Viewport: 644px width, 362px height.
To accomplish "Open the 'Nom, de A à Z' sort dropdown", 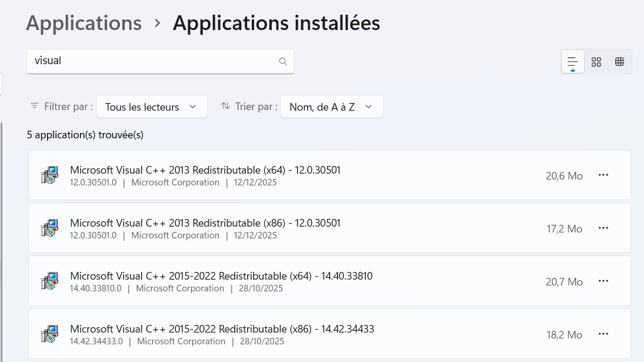I will coord(332,107).
